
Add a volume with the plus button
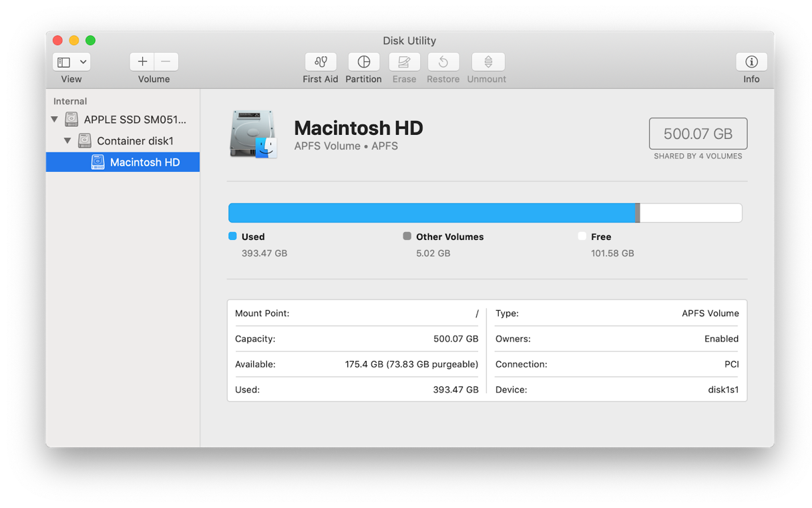click(x=142, y=61)
